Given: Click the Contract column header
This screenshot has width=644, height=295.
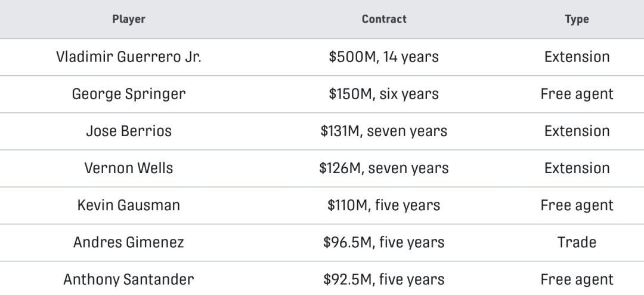Looking at the screenshot, I should click(x=384, y=19).
